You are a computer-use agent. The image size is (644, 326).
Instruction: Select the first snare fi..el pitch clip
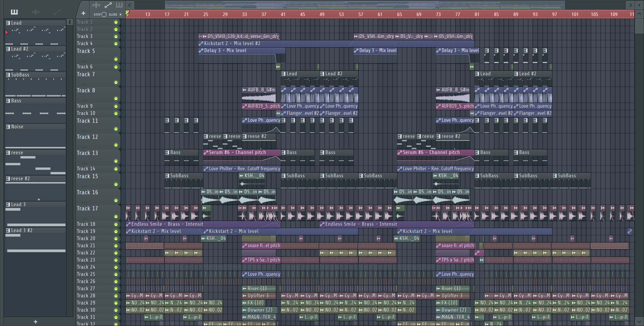point(261,246)
